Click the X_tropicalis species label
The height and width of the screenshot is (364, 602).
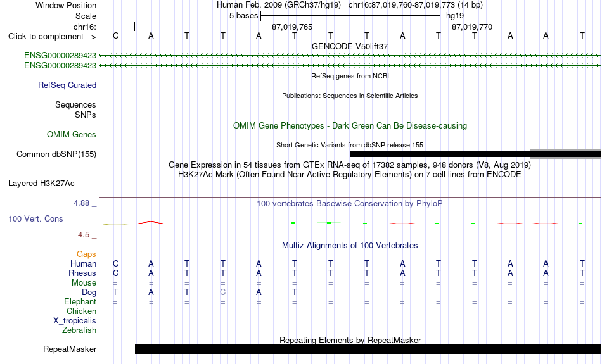point(75,321)
